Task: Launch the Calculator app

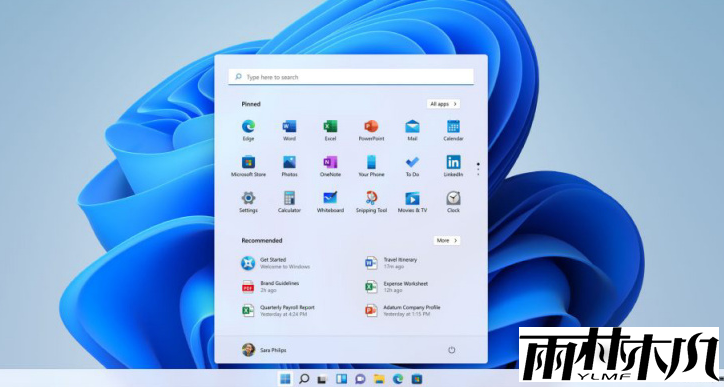Action: [x=289, y=202]
